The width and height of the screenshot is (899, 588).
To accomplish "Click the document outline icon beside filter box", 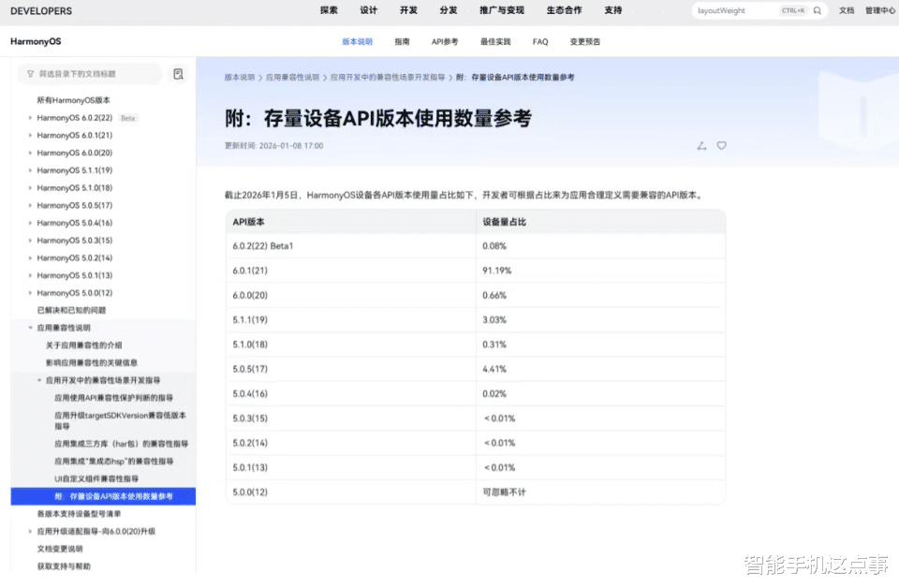I will coord(178,74).
